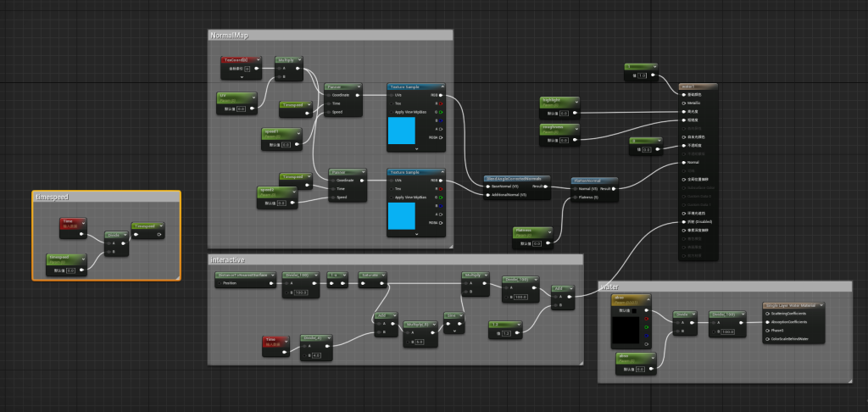
Task: Click Flatness default value field
Action: (537, 243)
